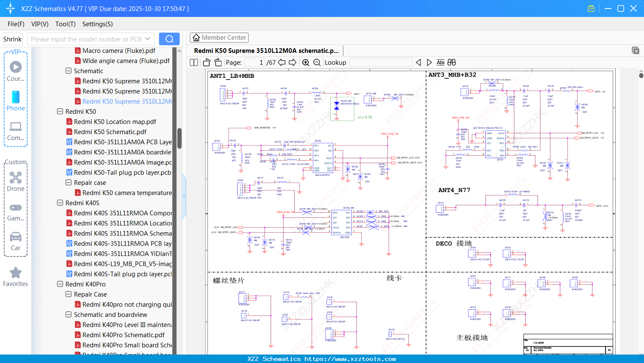
Task: Open the Phone category in sidebar
Action: click(16, 101)
